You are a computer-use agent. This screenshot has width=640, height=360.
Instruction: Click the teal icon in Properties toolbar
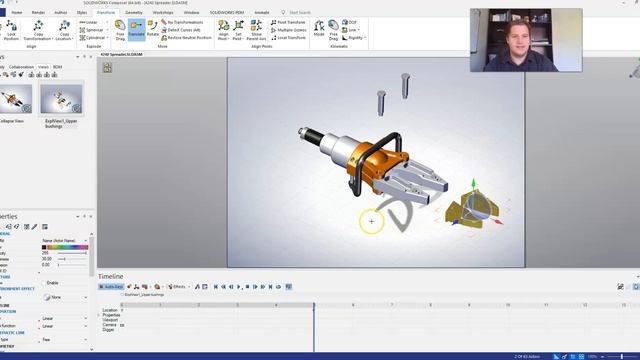click(x=44, y=227)
